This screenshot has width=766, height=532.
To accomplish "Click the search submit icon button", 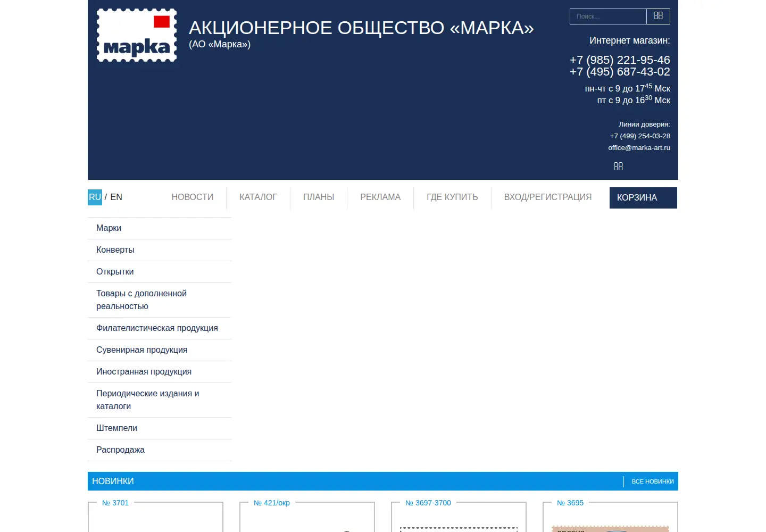I will (x=658, y=16).
